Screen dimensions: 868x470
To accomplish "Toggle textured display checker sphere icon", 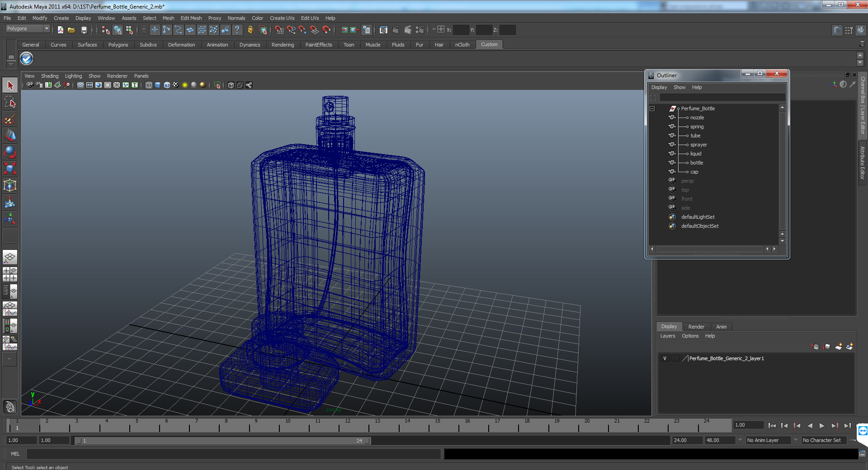I will 176,85.
